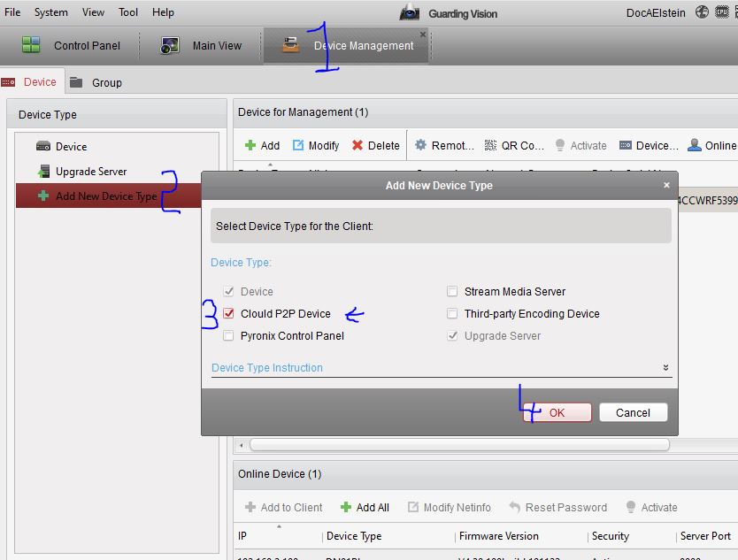Viewport: 738px width, 560px height.
Task: Click the Upgrade Server tree icon
Action: click(x=43, y=172)
